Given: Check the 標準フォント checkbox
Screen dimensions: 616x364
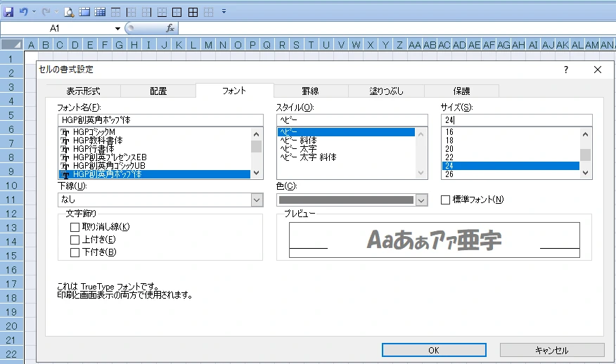Looking at the screenshot, I should (445, 200).
